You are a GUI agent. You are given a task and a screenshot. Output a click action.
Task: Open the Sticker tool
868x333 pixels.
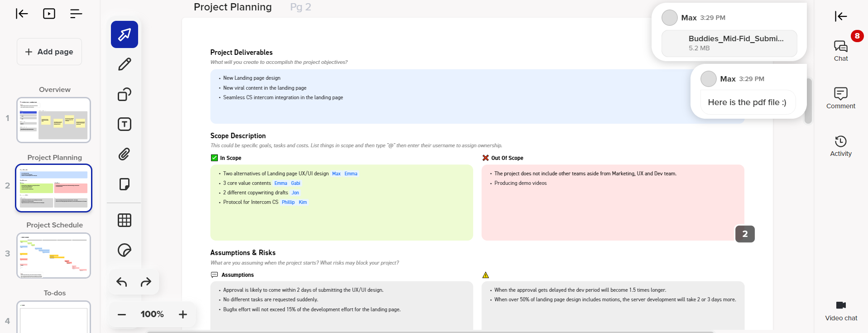click(125, 250)
